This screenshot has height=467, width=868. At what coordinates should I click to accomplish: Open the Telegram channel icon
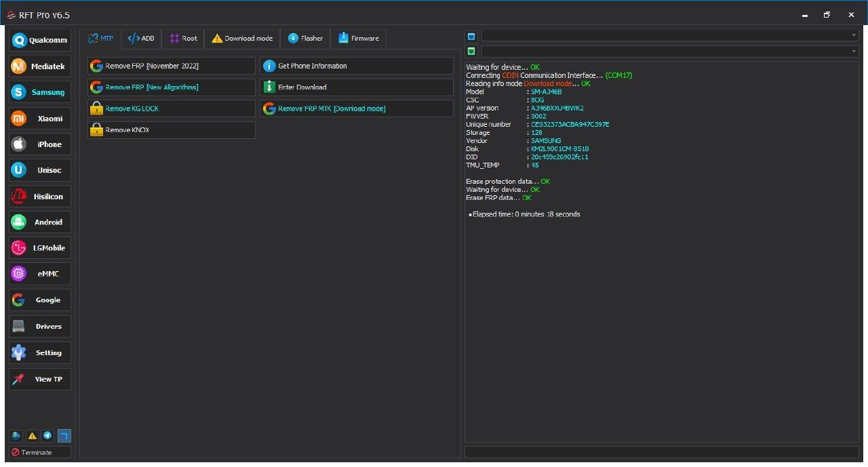click(47, 436)
